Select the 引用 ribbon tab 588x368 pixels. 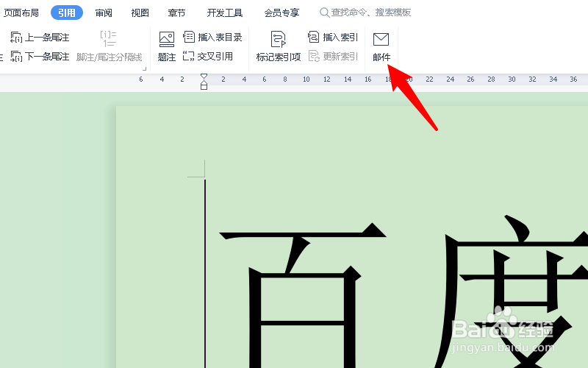tap(67, 13)
